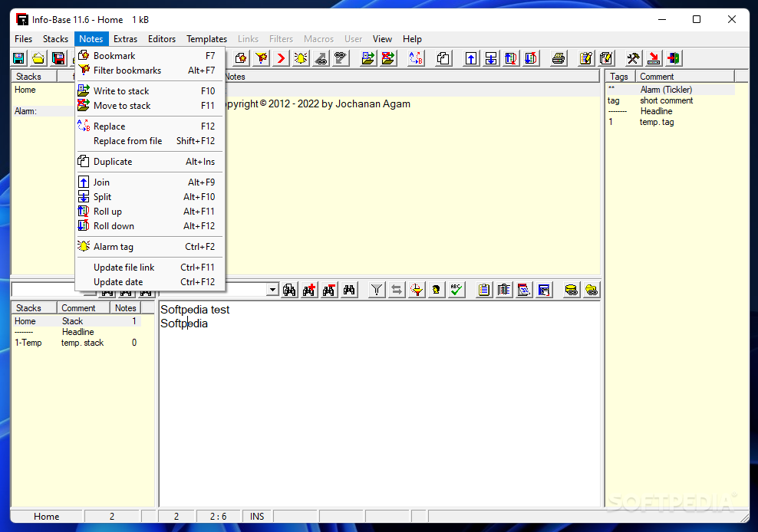Image resolution: width=758 pixels, height=532 pixels.
Task: Click the Notes header in lower stacks list
Action: point(126,308)
